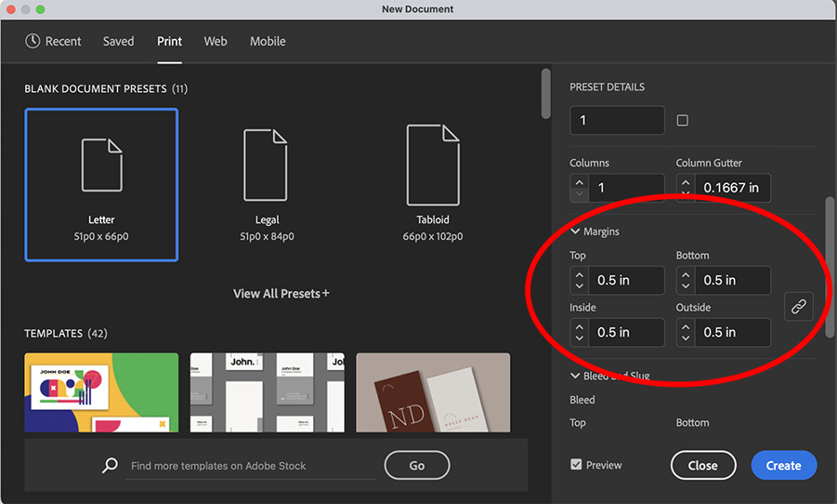Select the Letter preset
The image size is (837, 504).
(101, 185)
